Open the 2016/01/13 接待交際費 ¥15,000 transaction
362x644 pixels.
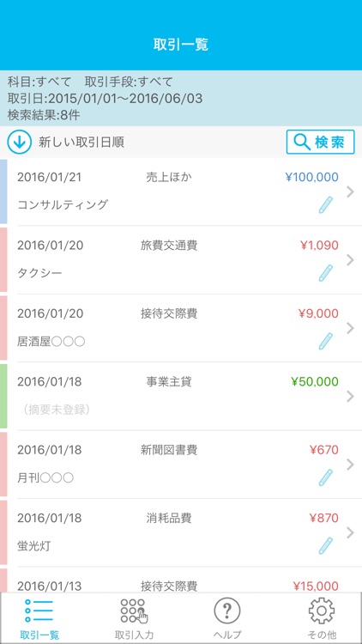tap(181, 580)
